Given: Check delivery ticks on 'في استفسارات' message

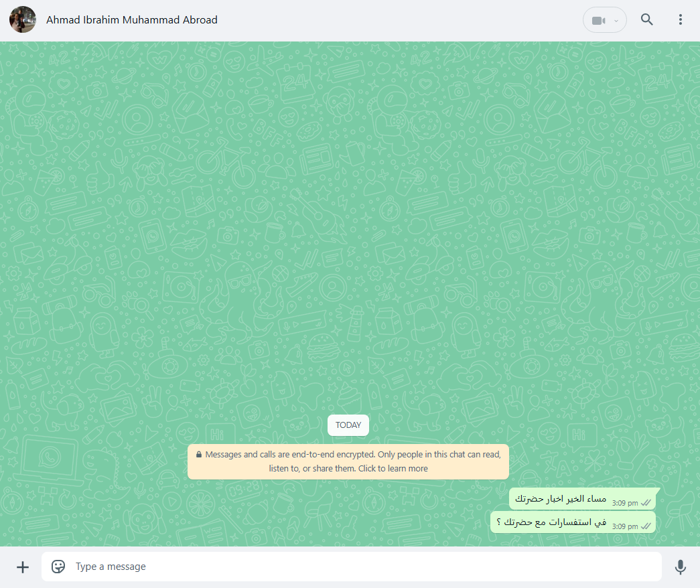Looking at the screenshot, I should (x=646, y=526).
